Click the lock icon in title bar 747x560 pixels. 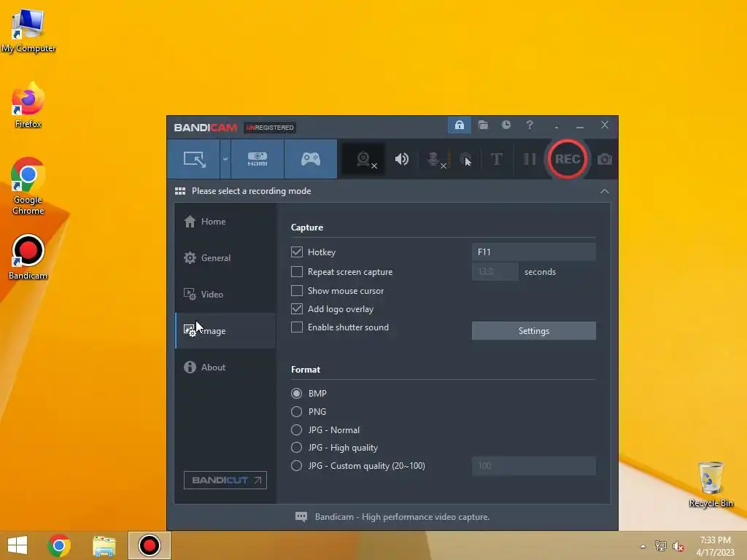pyautogui.click(x=460, y=125)
